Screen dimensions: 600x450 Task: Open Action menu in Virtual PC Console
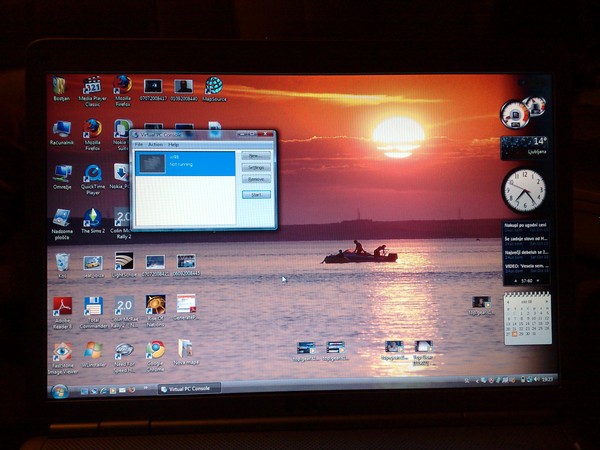click(x=155, y=144)
